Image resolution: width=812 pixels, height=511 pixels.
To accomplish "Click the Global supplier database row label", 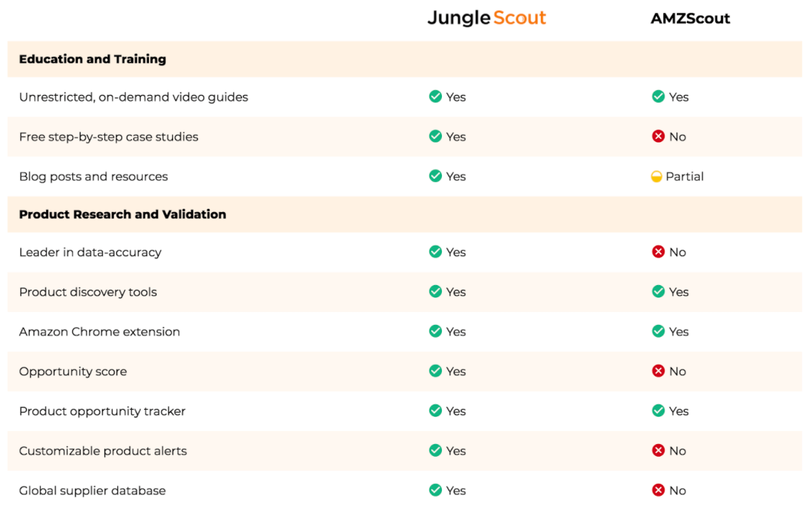I will (x=92, y=491).
